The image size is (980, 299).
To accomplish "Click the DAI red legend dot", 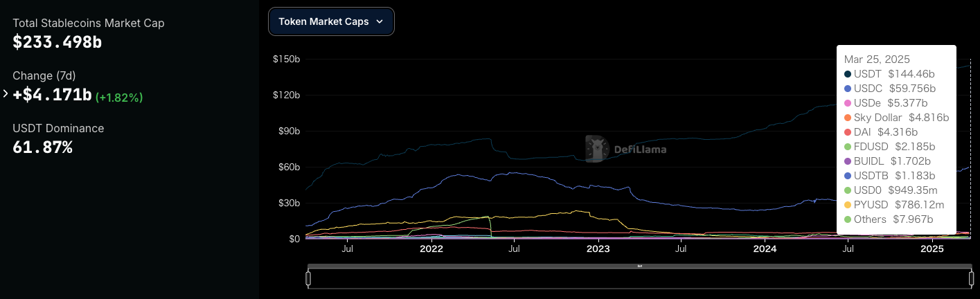I will click(848, 132).
